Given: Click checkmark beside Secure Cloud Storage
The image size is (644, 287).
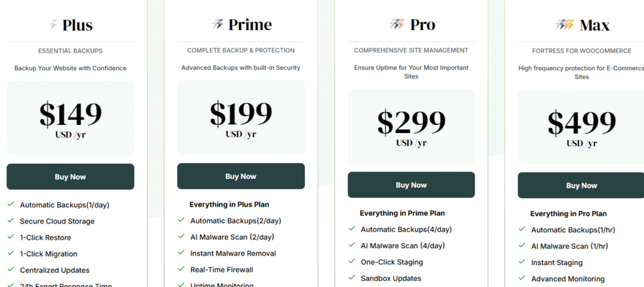Looking at the screenshot, I should click(x=11, y=220).
